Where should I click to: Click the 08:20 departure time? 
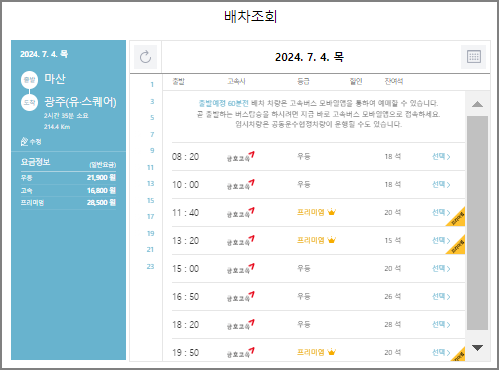(185, 157)
